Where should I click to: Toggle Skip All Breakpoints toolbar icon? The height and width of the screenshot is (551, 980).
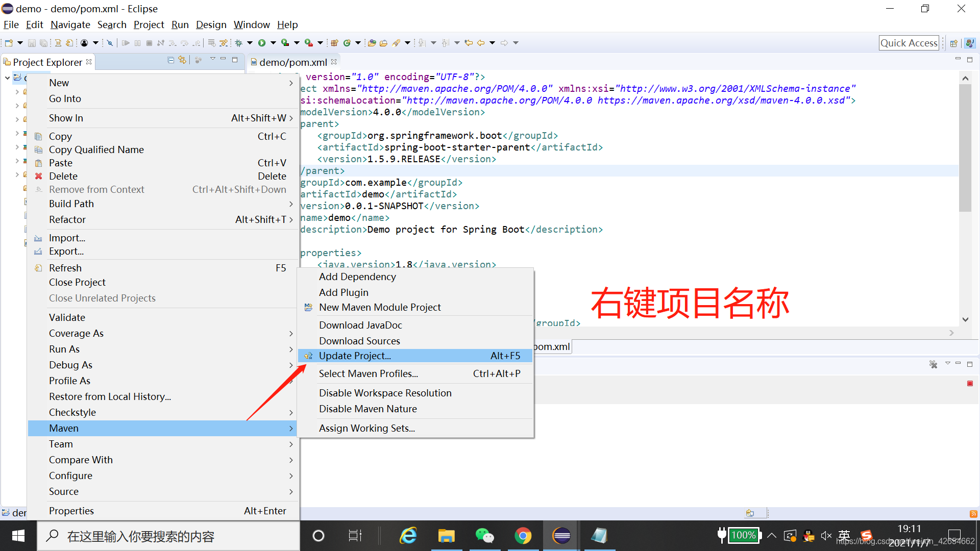point(110,43)
